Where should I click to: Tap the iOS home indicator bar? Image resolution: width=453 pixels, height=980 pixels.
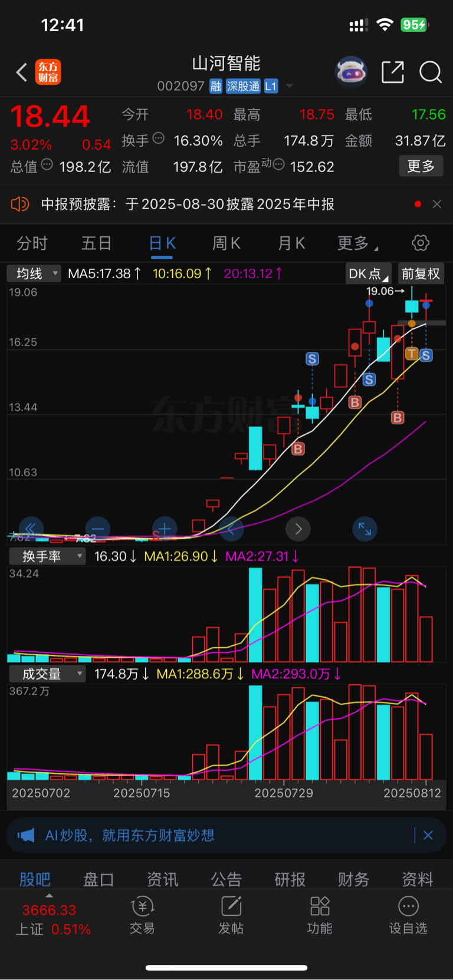(x=226, y=968)
